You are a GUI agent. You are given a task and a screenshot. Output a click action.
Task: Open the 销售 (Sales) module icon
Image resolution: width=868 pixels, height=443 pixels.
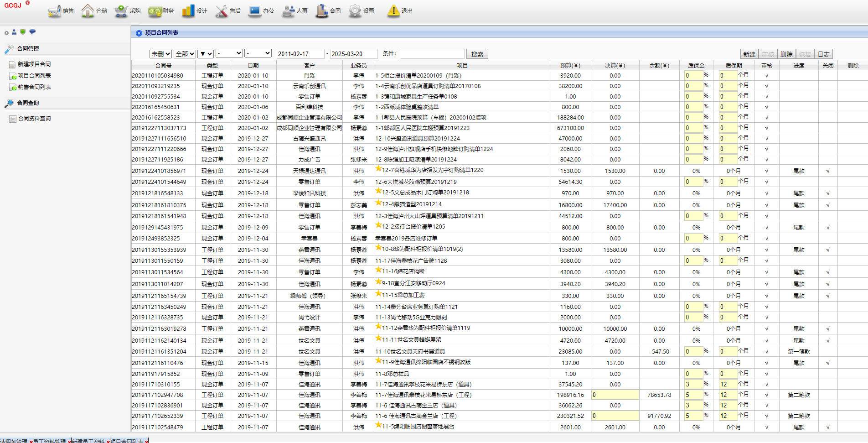pyautogui.click(x=55, y=11)
